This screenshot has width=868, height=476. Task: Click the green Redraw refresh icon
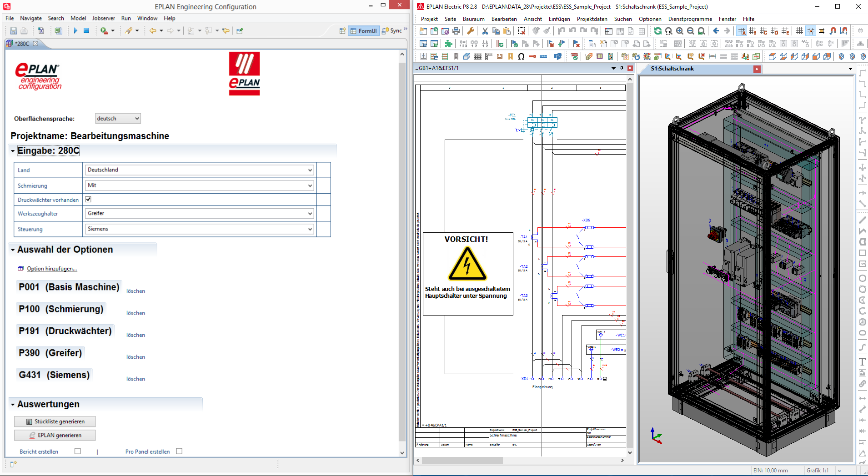[657, 31]
